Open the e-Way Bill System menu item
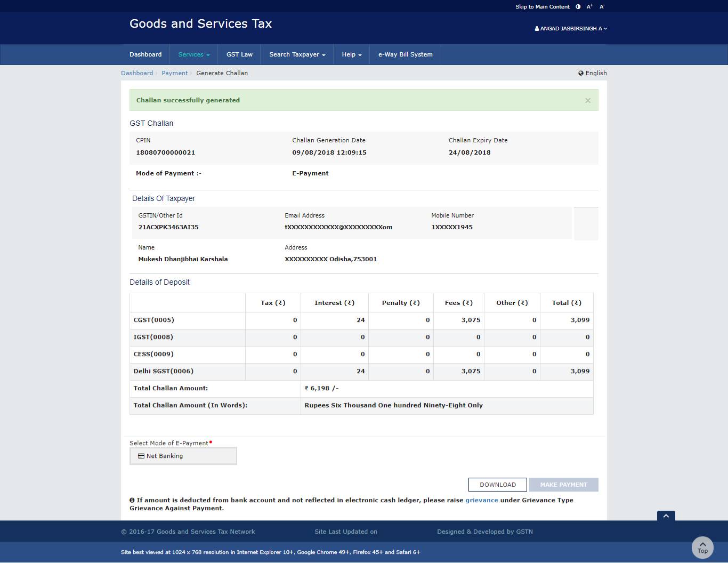728x563 pixels. coord(405,54)
